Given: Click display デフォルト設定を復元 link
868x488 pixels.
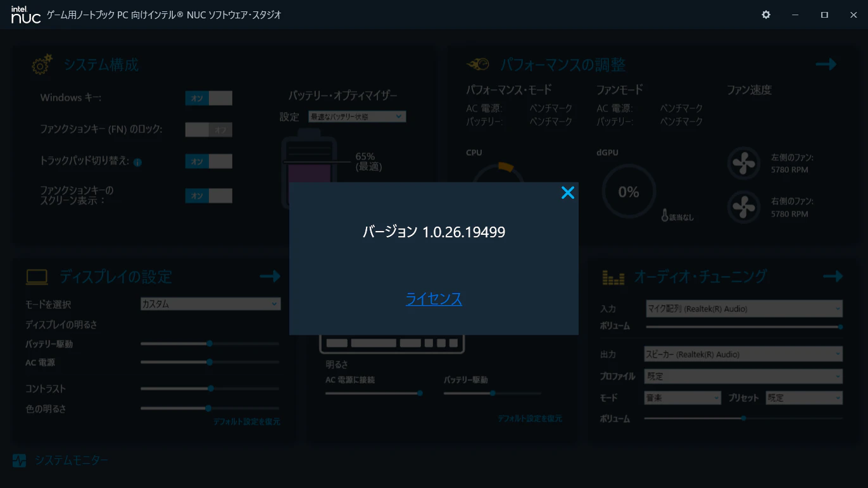Looking at the screenshot, I should click(x=246, y=422).
